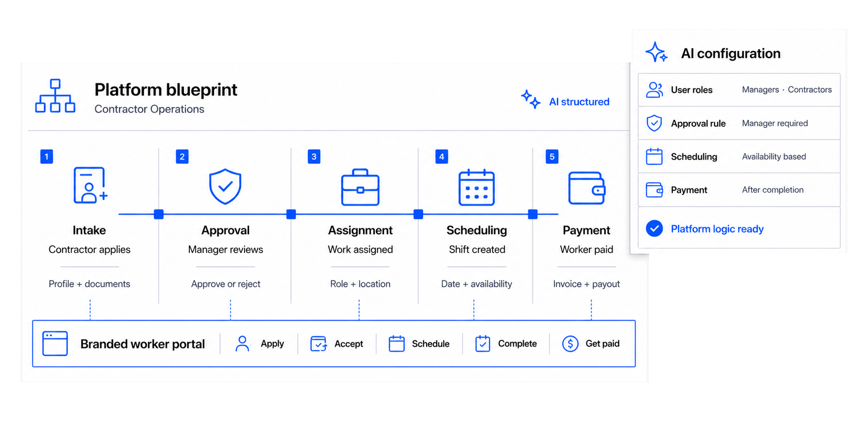Click the Accept checked calendar icon
This screenshot has height=434, width=868.
coord(319,343)
